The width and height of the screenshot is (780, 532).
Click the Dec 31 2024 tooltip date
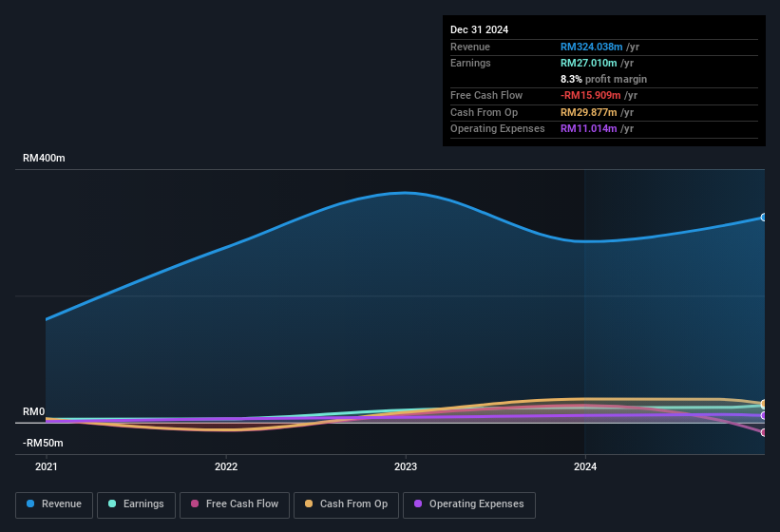coord(479,29)
